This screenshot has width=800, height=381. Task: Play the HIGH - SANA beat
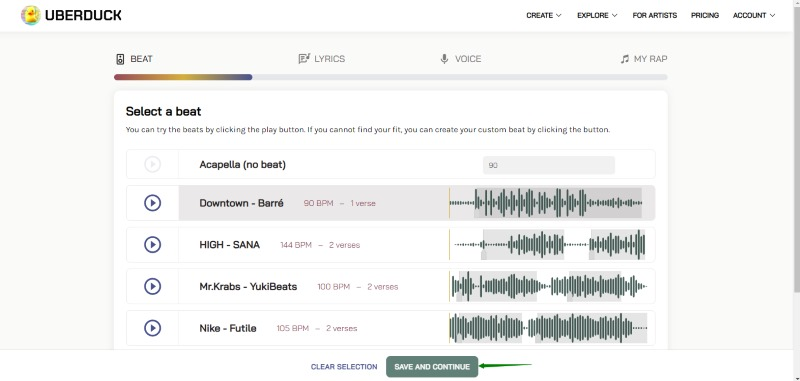tap(153, 245)
